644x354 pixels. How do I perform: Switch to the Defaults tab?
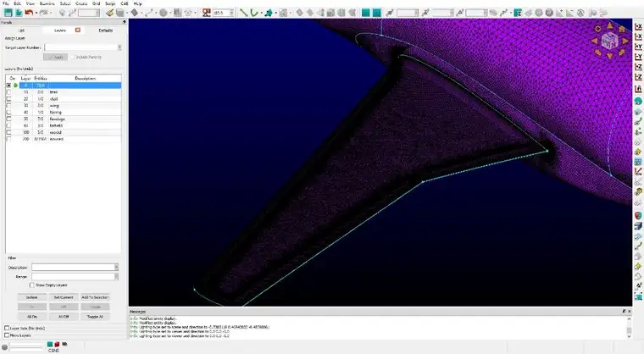click(x=106, y=30)
